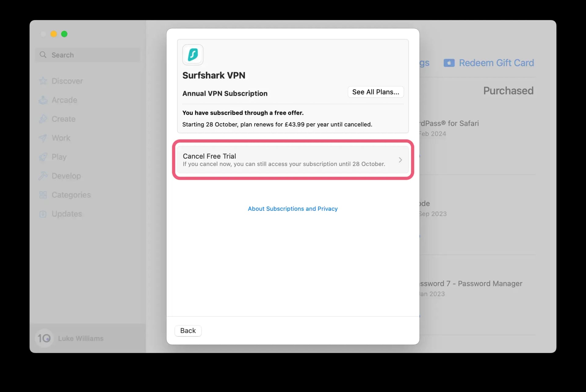
Task: Click Cancel Free Trial button
Action: 293,159
